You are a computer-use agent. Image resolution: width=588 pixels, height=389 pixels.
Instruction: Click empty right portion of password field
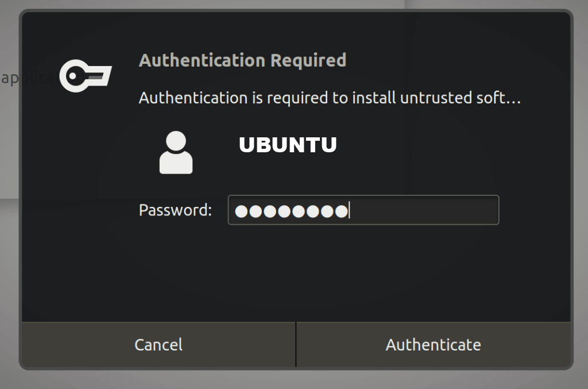click(436, 210)
